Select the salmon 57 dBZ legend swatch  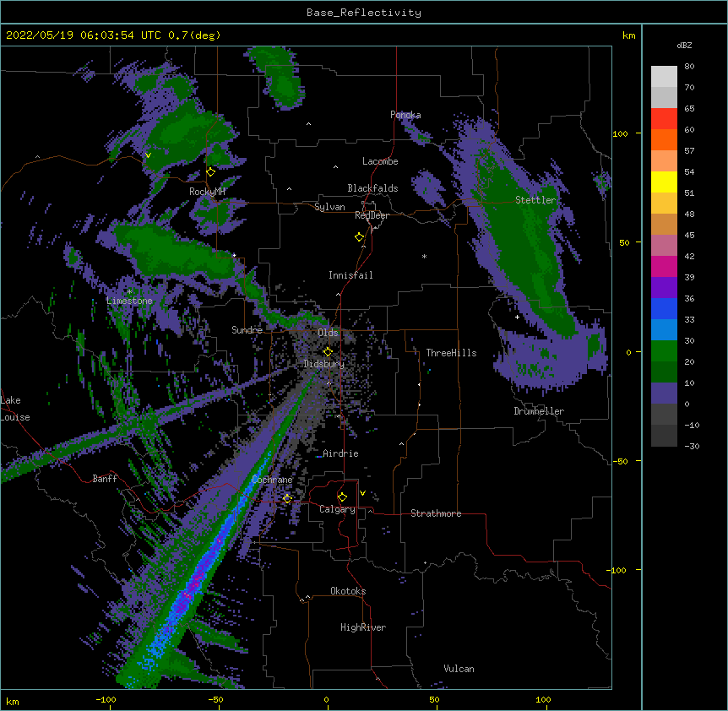[664, 161]
